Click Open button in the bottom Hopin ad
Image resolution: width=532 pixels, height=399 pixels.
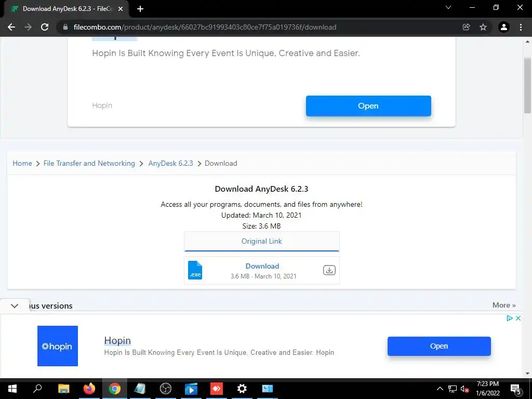click(439, 346)
